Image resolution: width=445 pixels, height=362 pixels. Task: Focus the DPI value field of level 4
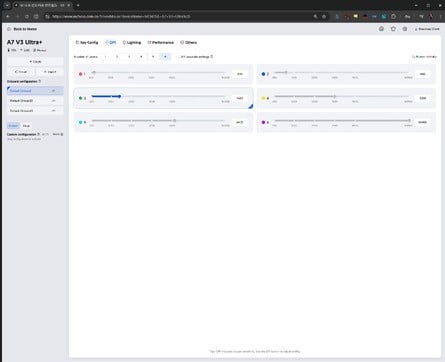coord(423,98)
